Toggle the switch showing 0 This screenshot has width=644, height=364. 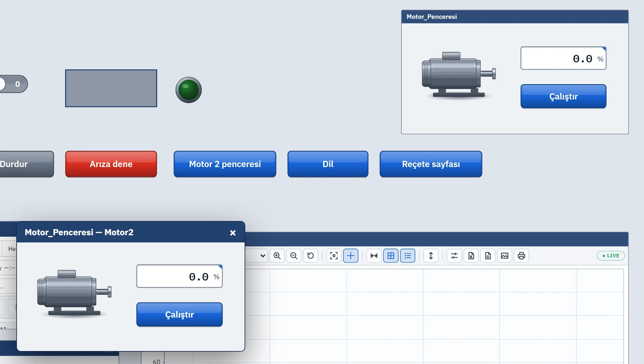14,84
